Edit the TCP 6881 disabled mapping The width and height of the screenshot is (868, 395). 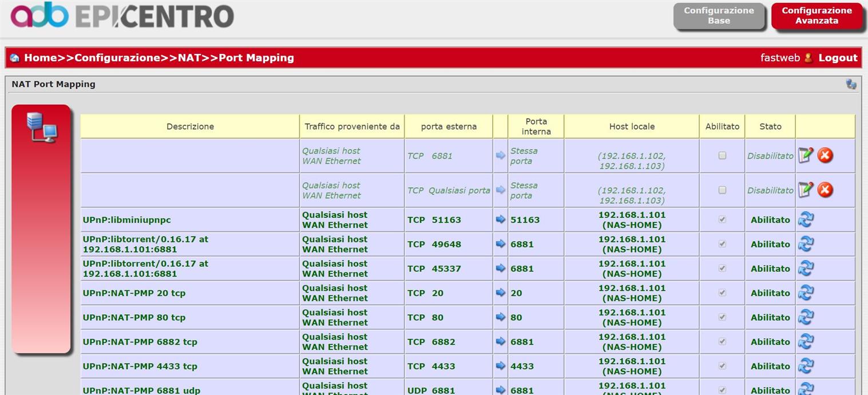coord(806,156)
